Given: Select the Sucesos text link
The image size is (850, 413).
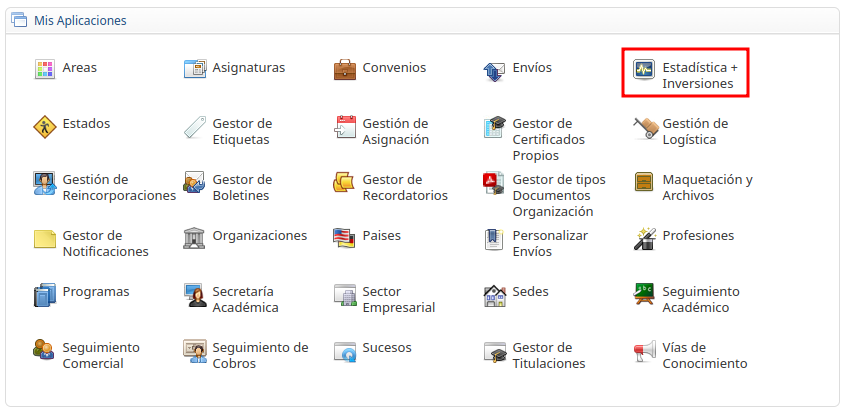Looking at the screenshot, I should point(387,347).
